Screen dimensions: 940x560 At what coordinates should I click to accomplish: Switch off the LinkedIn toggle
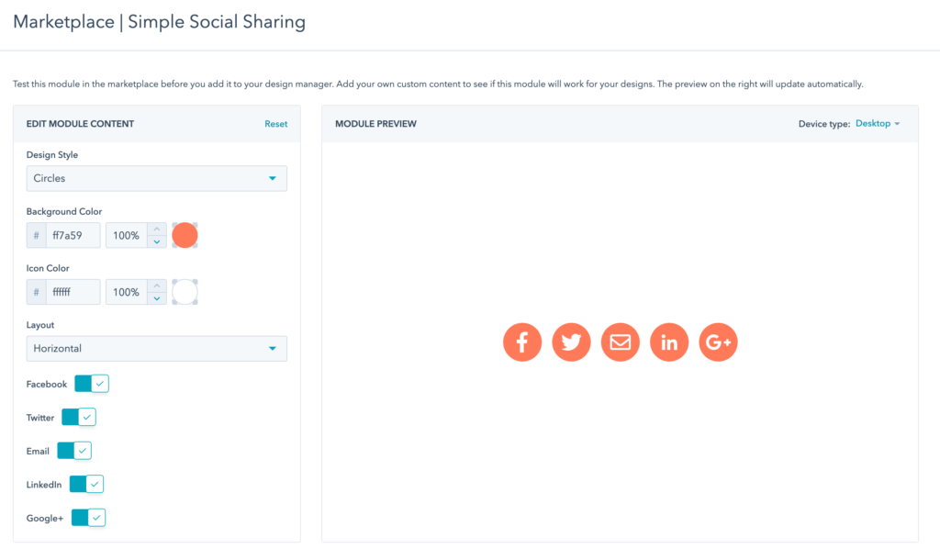pos(86,484)
